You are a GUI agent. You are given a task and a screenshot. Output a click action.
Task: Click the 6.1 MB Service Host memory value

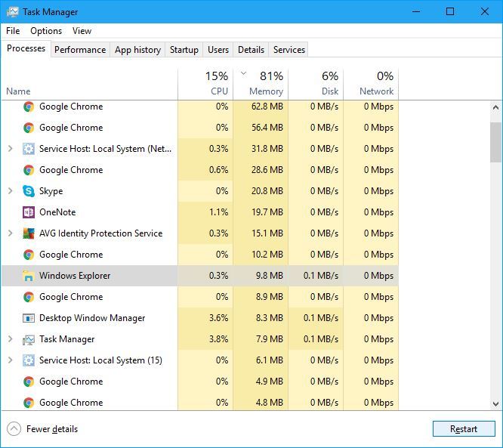pyautogui.click(x=270, y=360)
